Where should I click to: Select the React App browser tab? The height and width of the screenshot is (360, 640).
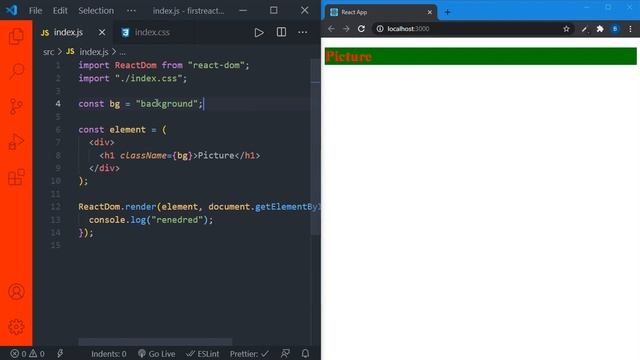[x=381, y=12]
